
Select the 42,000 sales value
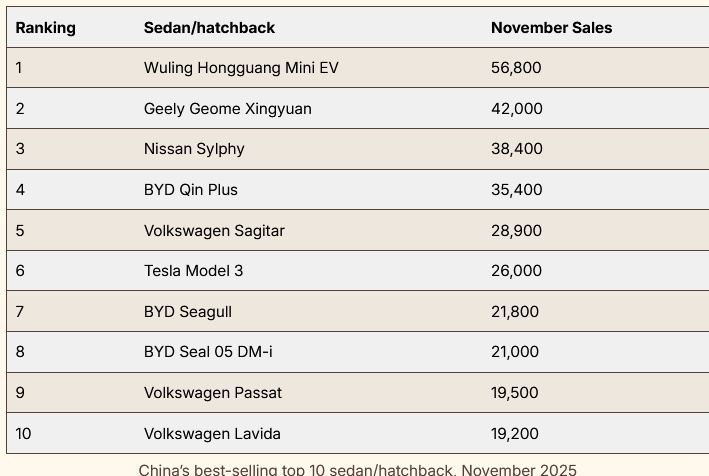[516, 109]
